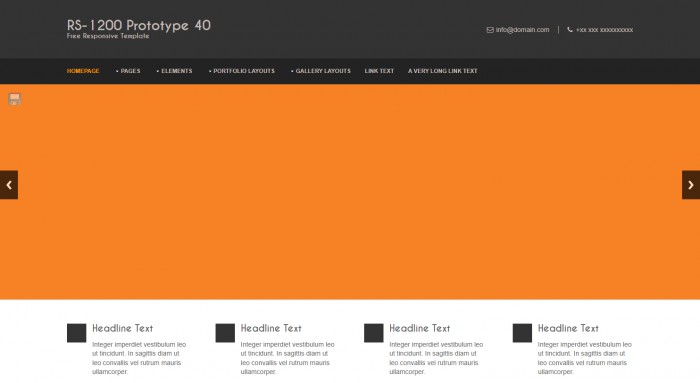Click the first Headline Text square icon

pos(76,333)
